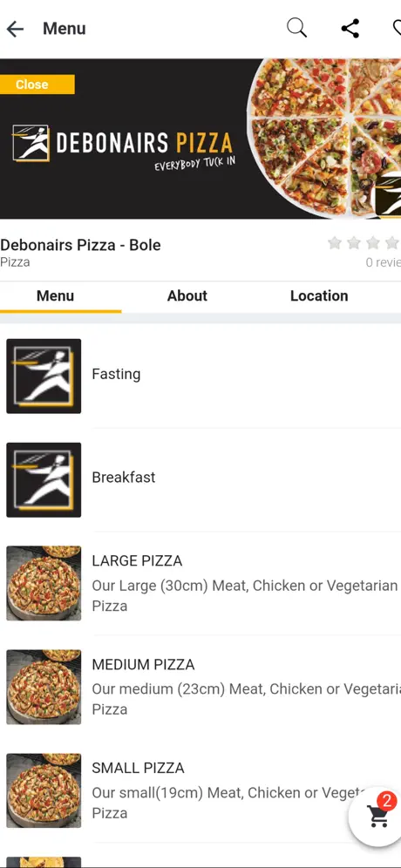Tap the SMALL PIZZA thumbnail image

44,790
